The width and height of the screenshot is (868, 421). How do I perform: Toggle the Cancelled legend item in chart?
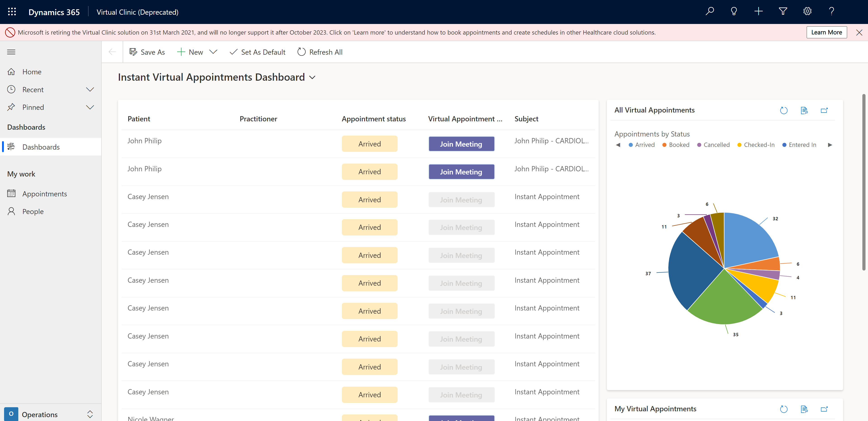tap(713, 145)
